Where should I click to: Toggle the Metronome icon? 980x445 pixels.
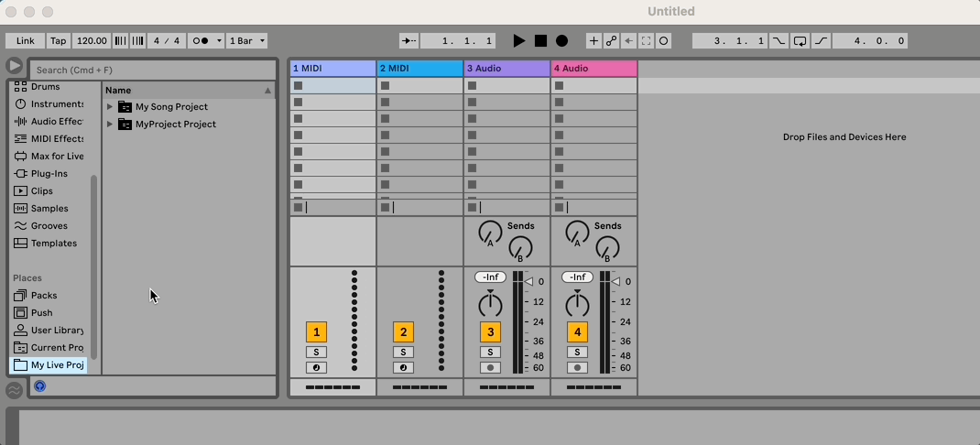pos(201,41)
